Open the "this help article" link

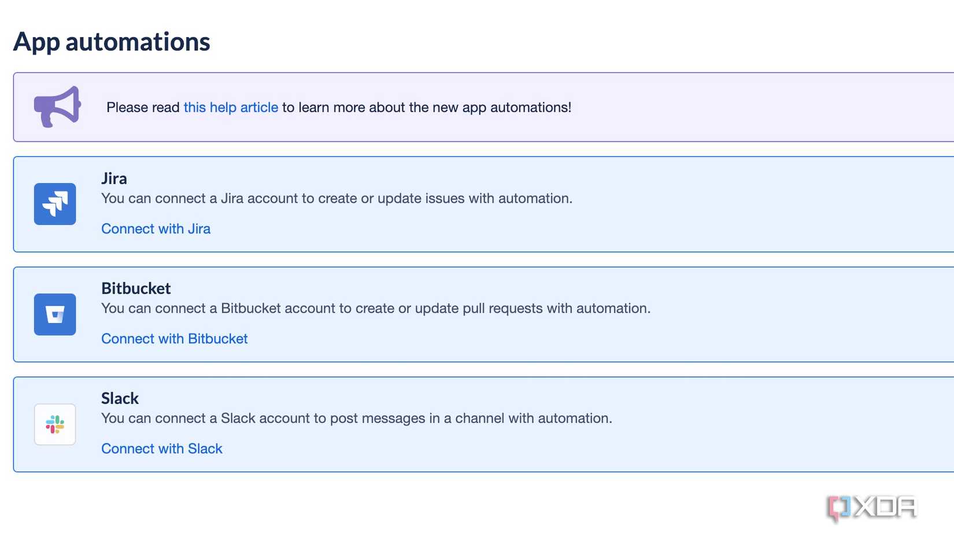[x=231, y=107]
